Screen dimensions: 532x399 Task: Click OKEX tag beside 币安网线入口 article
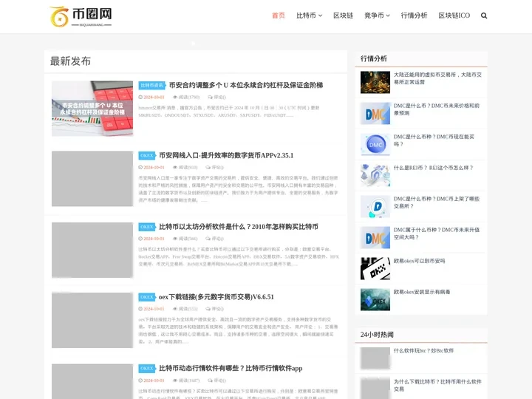[147, 156]
